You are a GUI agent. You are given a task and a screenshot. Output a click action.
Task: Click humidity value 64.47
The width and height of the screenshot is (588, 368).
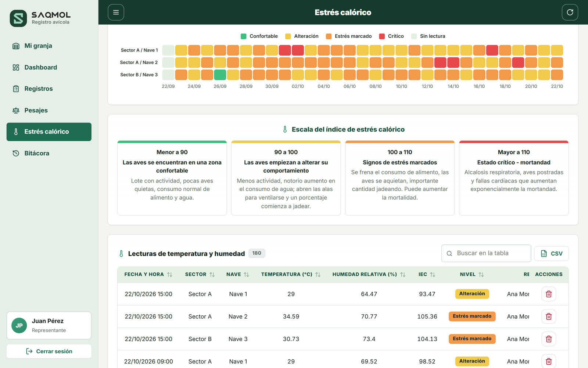[x=369, y=294]
